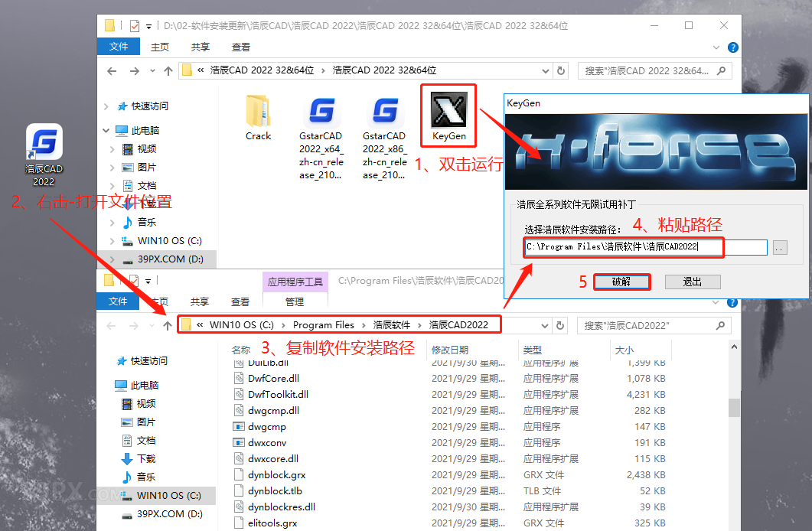Select dwxconv application file

(x=267, y=442)
